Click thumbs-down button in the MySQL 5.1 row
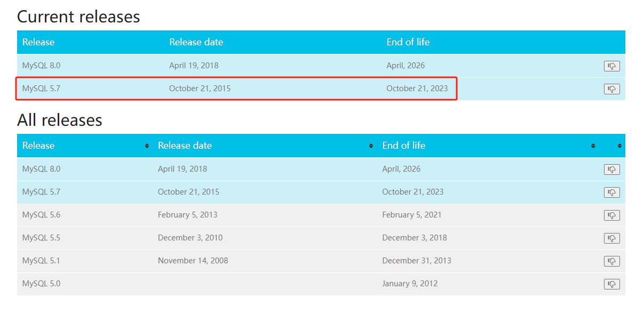644x314 pixels. coord(611,261)
